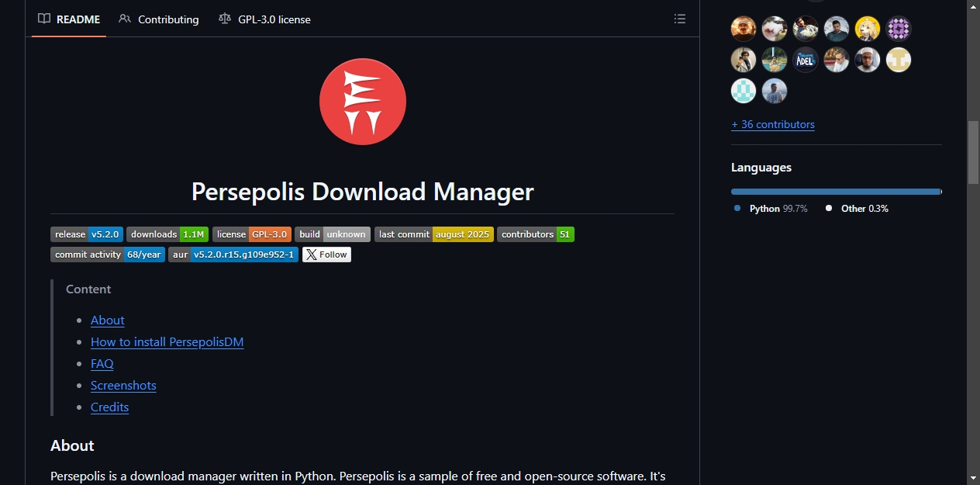This screenshot has width=980, height=485.
Task: Click the ADEL contributor avatar
Action: (x=806, y=60)
